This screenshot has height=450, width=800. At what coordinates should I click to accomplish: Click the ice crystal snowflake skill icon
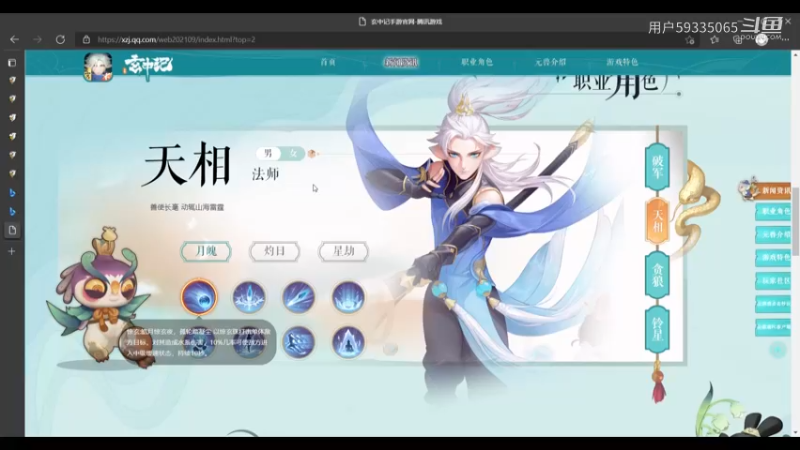(249, 297)
